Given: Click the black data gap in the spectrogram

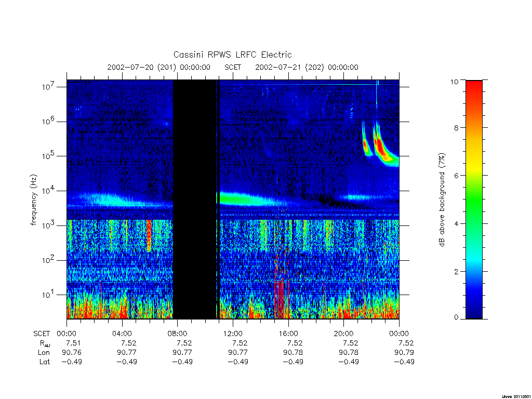Looking at the screenshot, I should pos(195,199).
